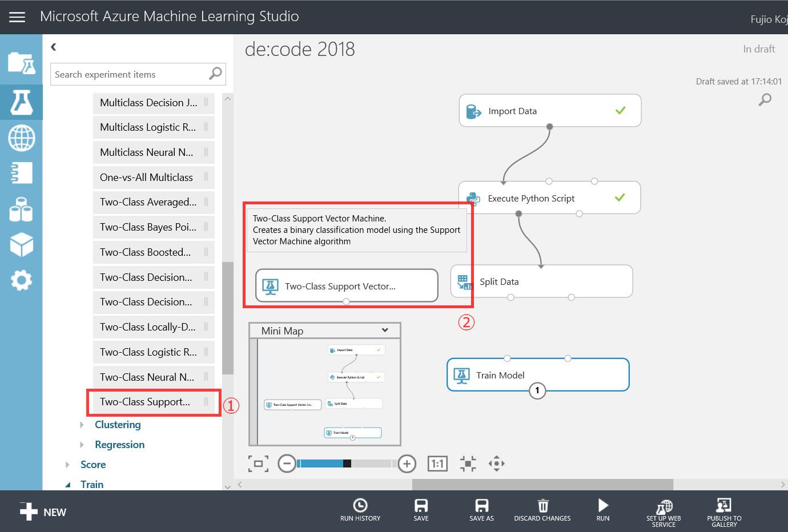Open the Notebooks sidebar icon
Screen dimensions: 788x532
[x=21, y=173]
